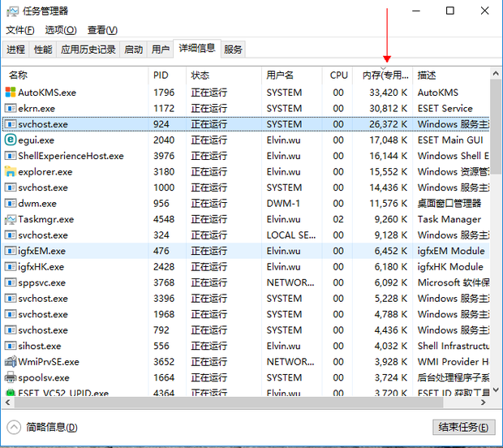
Task: Open the 文件(F) menu
Action: coord(20,30)
